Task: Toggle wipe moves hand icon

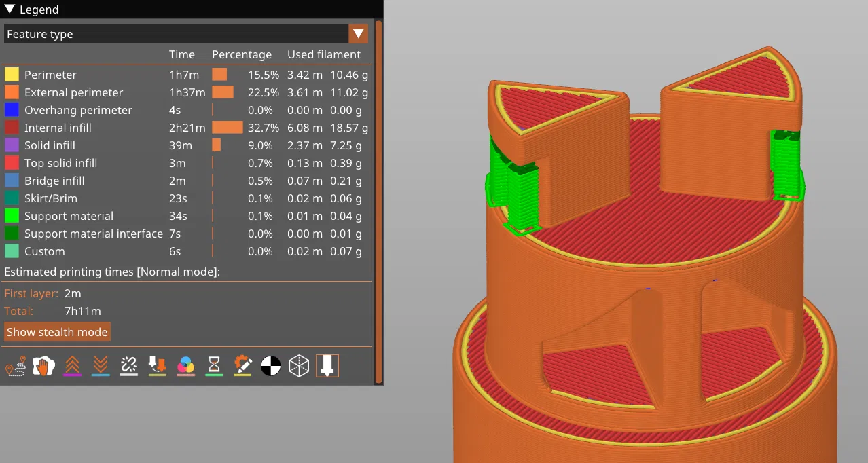Action: click(43, 367)
